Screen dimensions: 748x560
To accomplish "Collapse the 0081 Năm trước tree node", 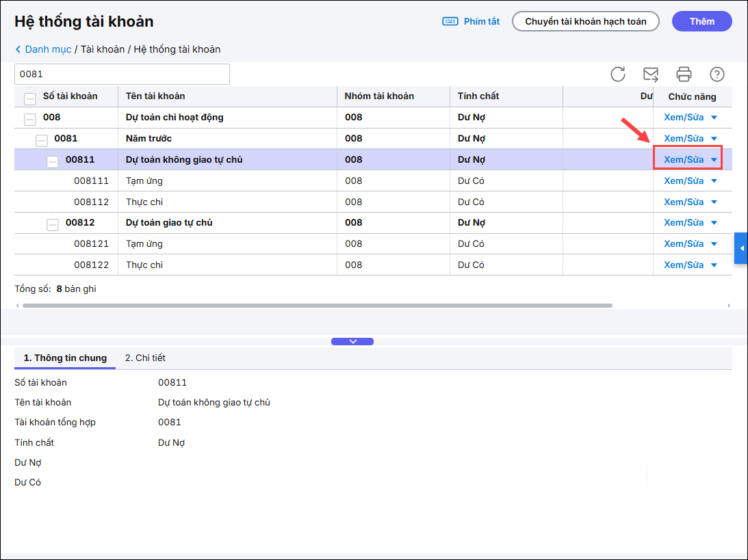I will coord(42,140).
